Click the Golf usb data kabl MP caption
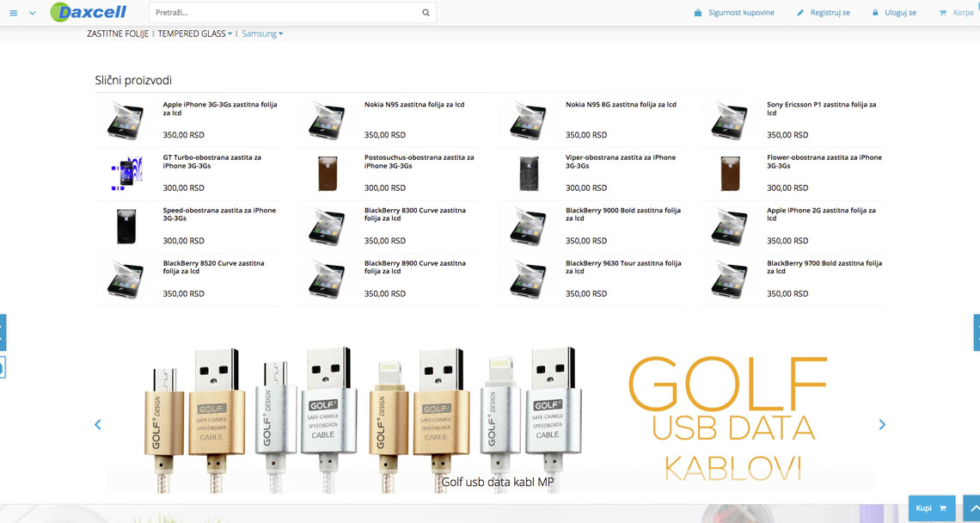 coord(498,482)
